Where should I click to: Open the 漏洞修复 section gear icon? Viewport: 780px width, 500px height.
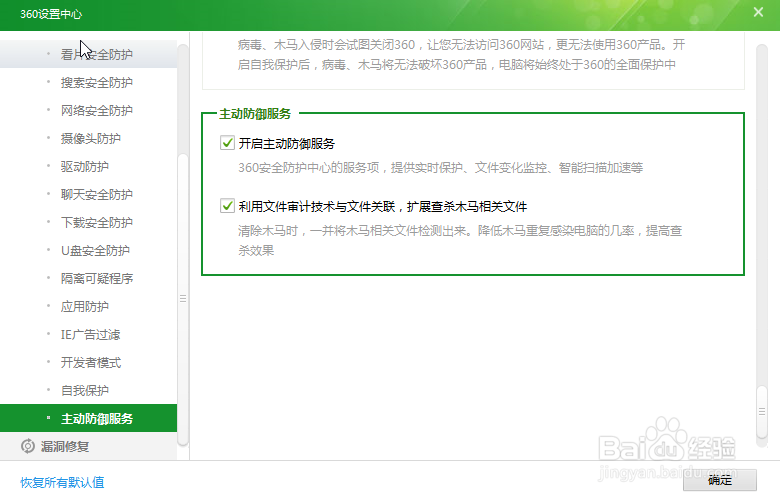28,446
